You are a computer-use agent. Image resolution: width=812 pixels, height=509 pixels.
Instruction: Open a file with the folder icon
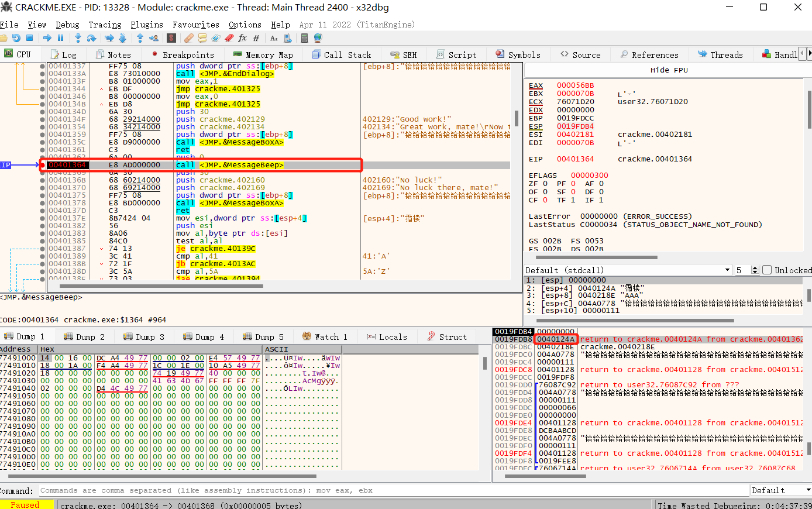pos(3,38)
